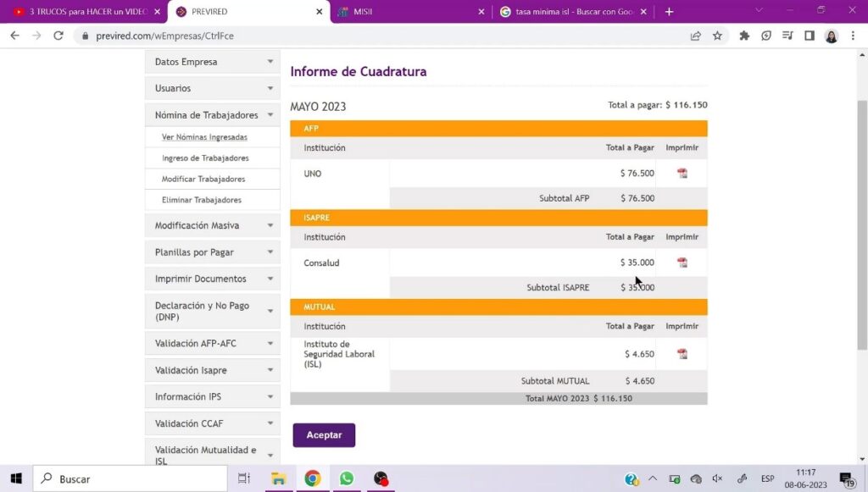Expand the Validación AFP-AFC menu

(x=213, y=343)
